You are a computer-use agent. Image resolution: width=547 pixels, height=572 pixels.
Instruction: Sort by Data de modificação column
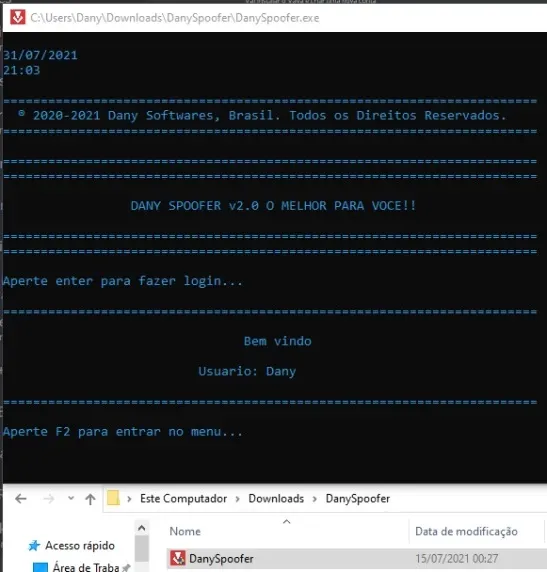point(466,532)
